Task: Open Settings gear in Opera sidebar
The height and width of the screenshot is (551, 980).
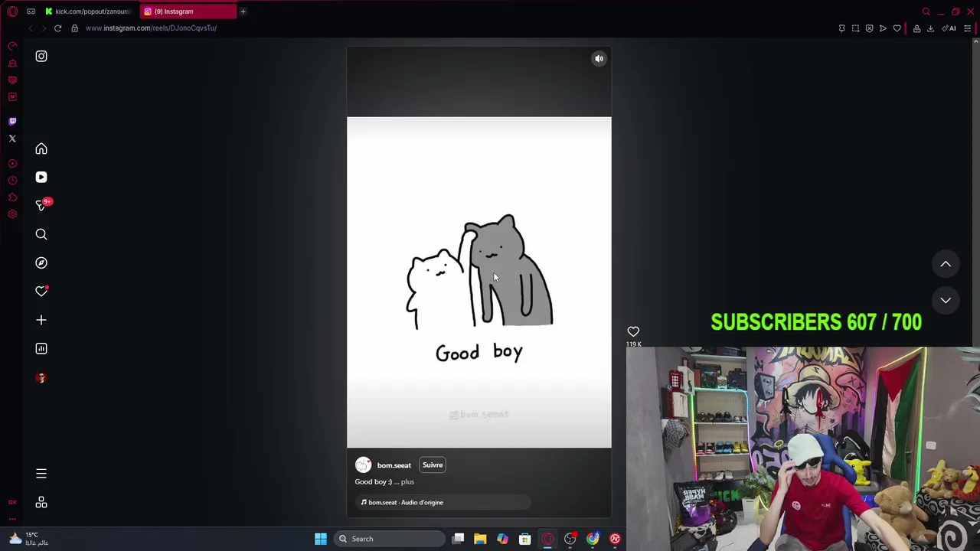Action: tap(12, 214)
